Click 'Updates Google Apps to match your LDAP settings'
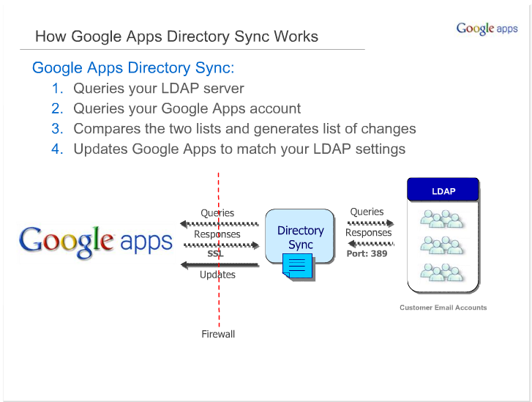 [239, 149]
